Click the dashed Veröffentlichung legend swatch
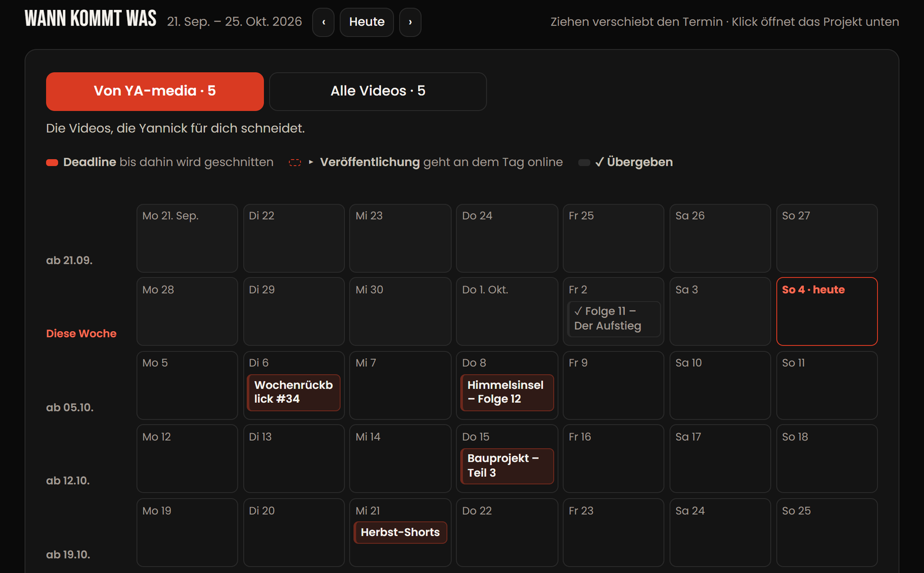924x573 pixels. [x=295, y=163]
